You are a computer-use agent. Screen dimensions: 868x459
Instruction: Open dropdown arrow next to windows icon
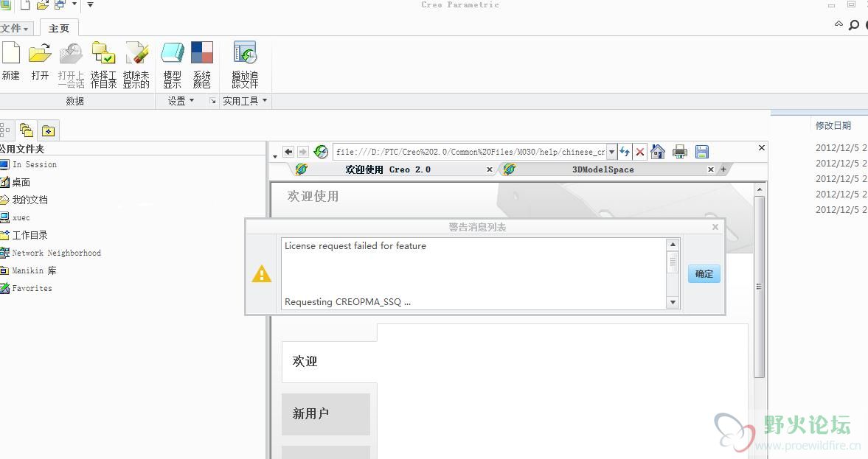74,4
